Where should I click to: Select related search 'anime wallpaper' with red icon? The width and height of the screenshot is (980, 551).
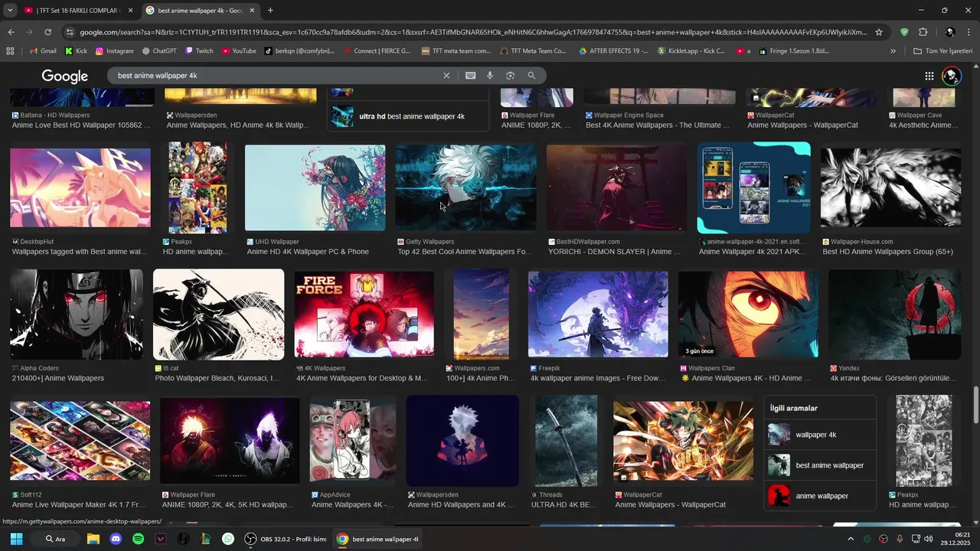click(820, 496)
